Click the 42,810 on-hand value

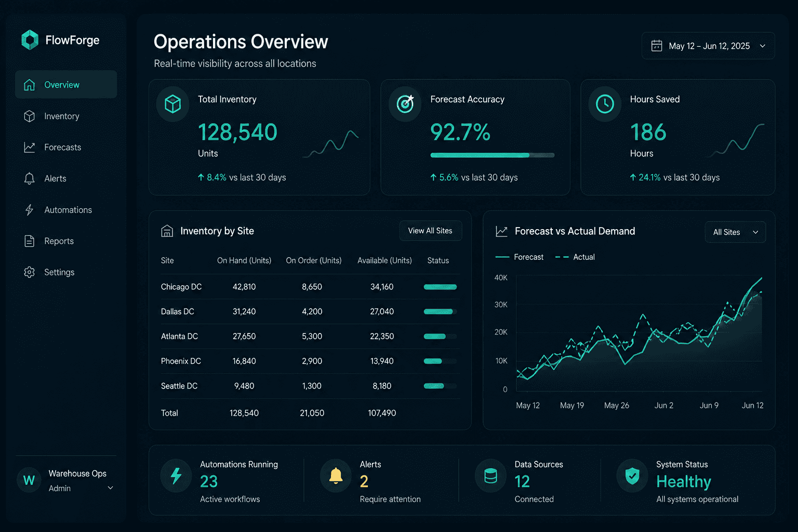pyautogui.click(x=244, y=287)
